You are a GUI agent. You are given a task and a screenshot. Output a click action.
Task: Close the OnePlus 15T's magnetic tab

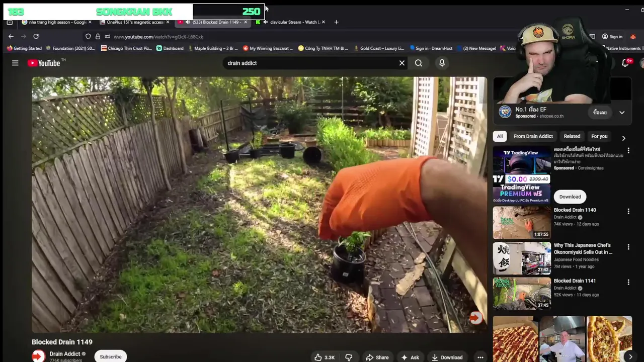click(168, 22)
